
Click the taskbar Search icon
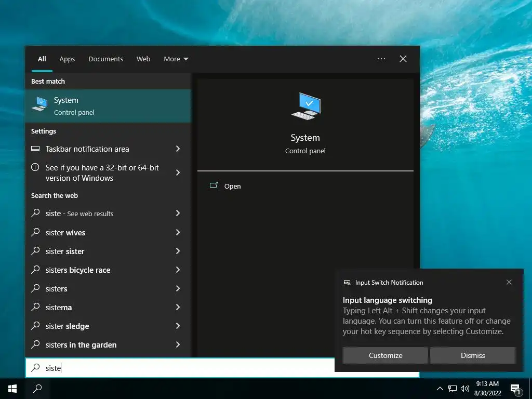tap(37, 389)
